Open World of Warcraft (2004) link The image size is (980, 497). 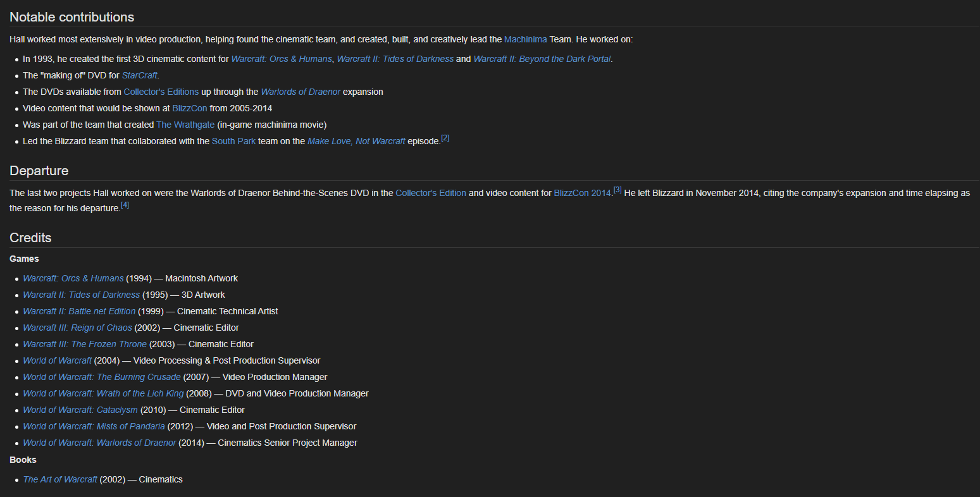click(x=58, y=360)
